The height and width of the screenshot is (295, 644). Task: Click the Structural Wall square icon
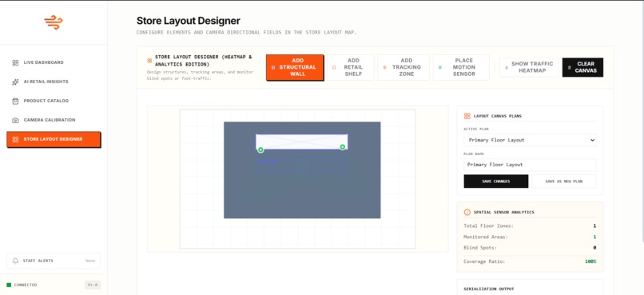pos(273,67)
